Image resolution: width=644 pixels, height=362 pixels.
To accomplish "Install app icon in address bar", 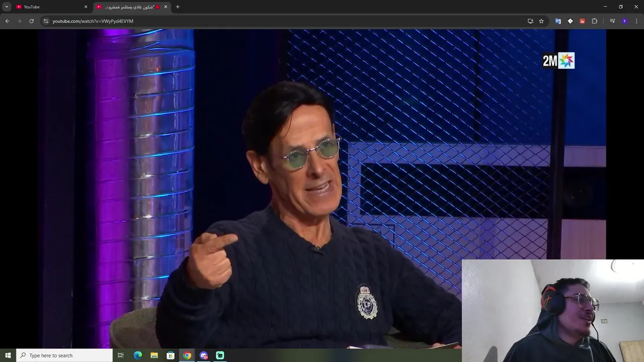I will [530, 21].
